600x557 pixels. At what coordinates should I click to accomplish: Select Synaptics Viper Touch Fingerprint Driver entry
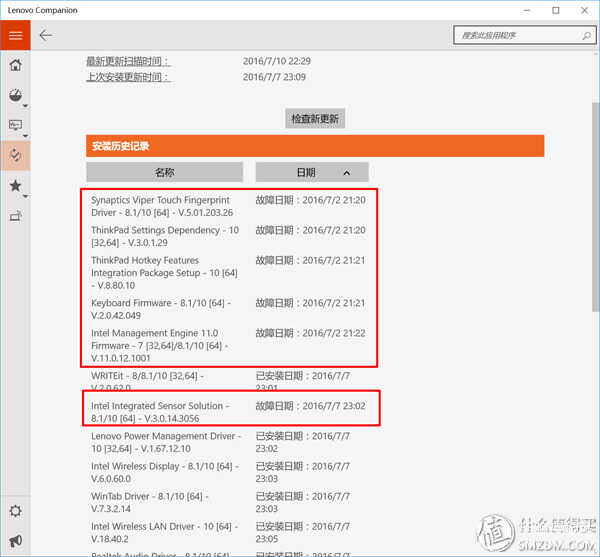(162, 206)
